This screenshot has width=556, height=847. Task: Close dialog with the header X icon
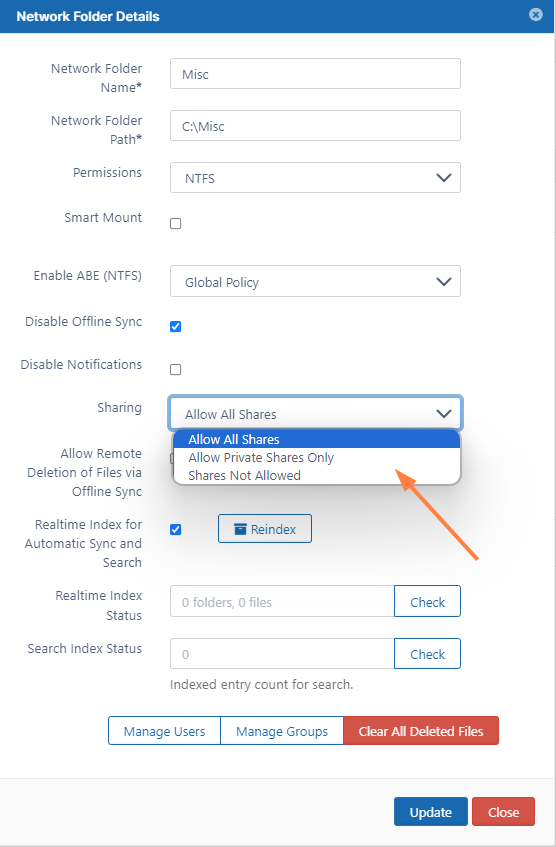(535, 15)
